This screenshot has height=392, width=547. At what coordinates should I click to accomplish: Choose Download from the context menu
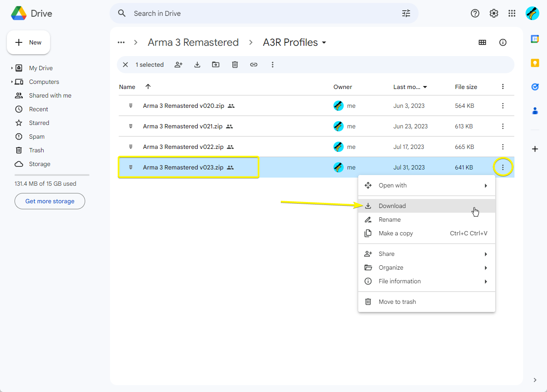coord(392,206)
